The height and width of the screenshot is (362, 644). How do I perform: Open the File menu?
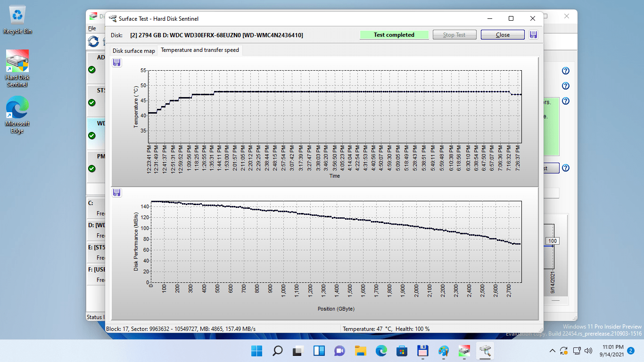click(x=92, y=28)
